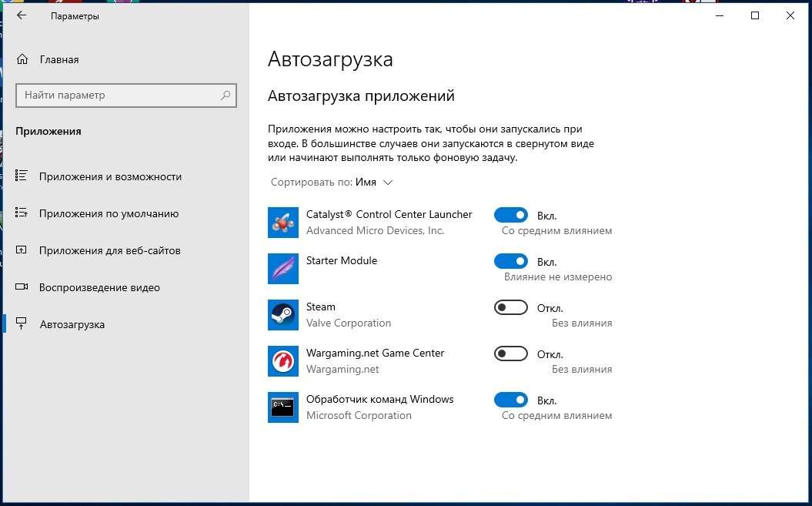Click the Advanced Micro Devices, Inc. publisher text
Viewport: 812px width, 506px height.
375,231
